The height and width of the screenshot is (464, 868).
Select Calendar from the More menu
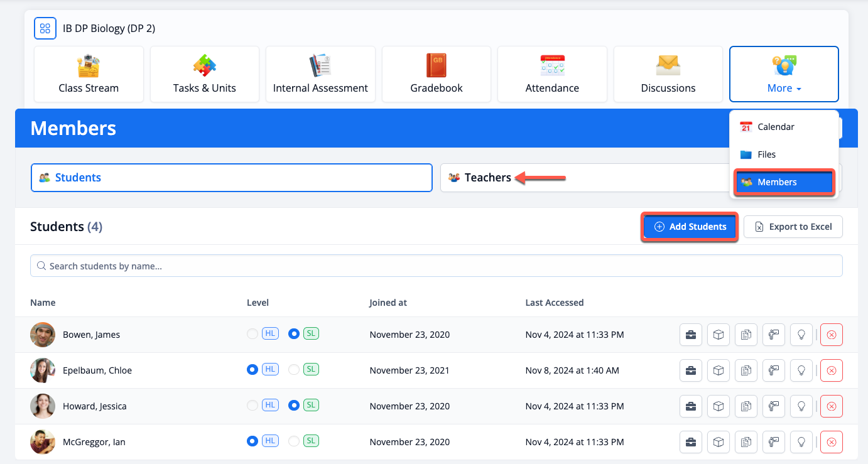point(776,127)
